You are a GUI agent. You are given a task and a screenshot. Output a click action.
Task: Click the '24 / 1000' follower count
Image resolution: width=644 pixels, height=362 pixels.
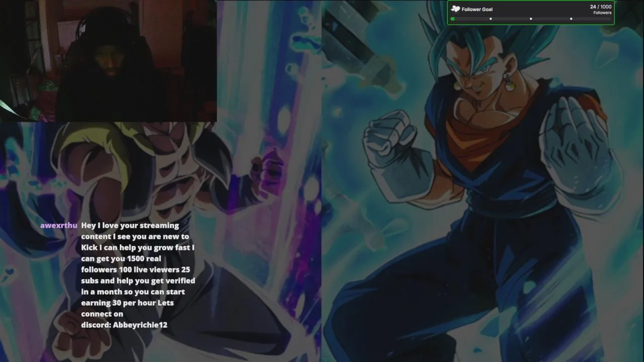coord(601,7)
